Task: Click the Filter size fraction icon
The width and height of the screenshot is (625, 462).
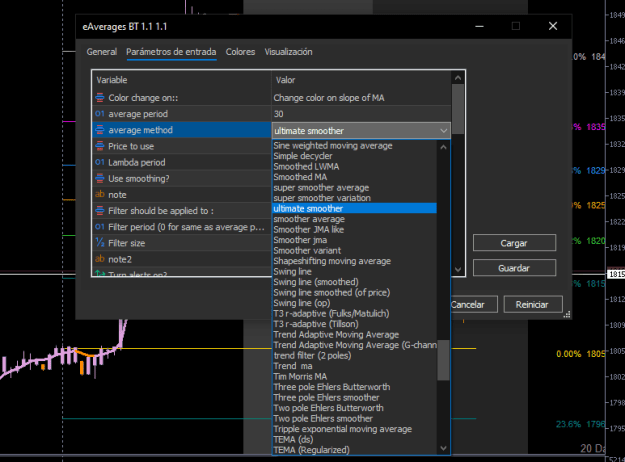Action: (x=100, y=243)
